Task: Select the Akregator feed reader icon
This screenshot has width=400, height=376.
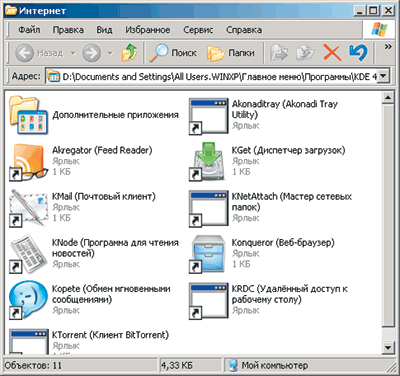Action: [29, 162]
